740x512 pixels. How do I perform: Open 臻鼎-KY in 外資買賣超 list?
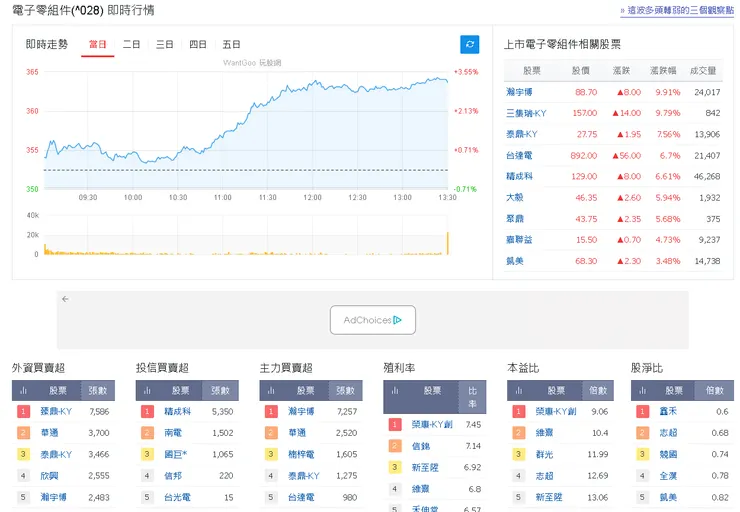point(56,411)
